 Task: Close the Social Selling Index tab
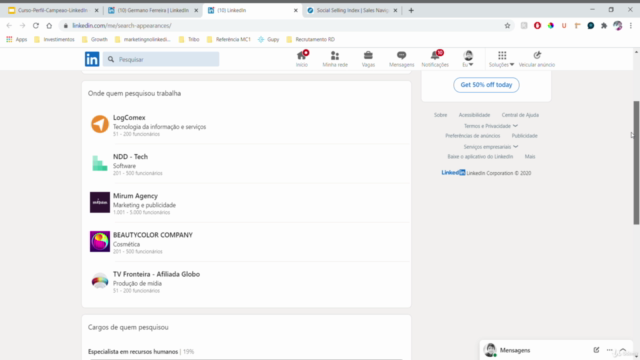coord(395,10)
